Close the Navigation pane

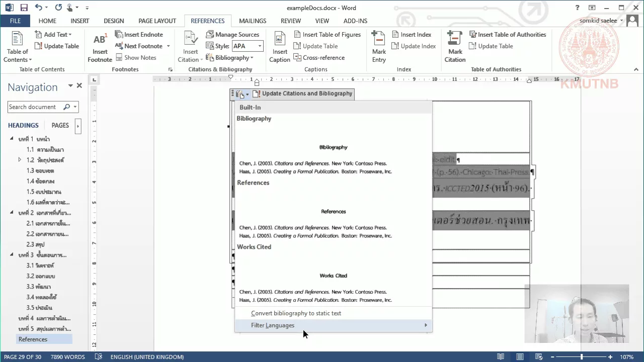(x=79, y=86)
